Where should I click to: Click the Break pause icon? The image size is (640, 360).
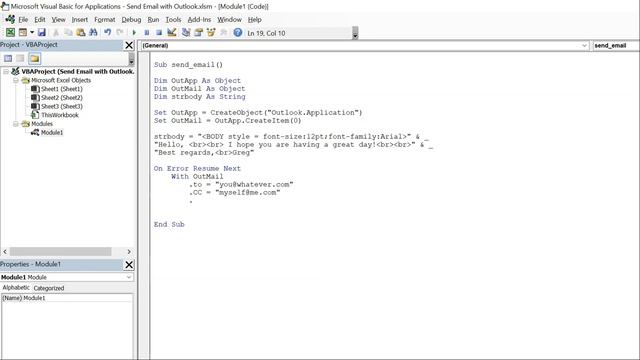(147, 32)
